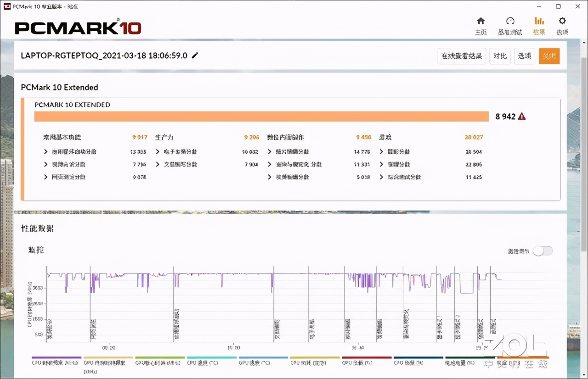Click the 网页浏览 marker on the chart
The height and width of the screenshot is (379, 588).
coord(92,330)
